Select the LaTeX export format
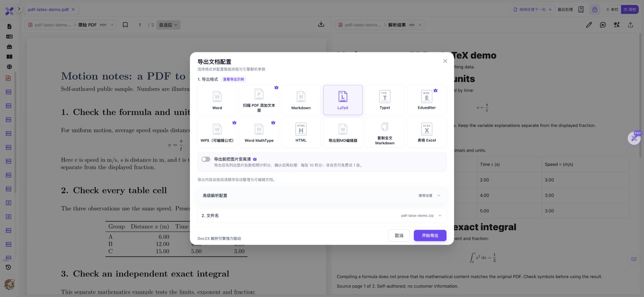Image resolution: width=644 pixels, height=297 pixels. coord(343,100)
